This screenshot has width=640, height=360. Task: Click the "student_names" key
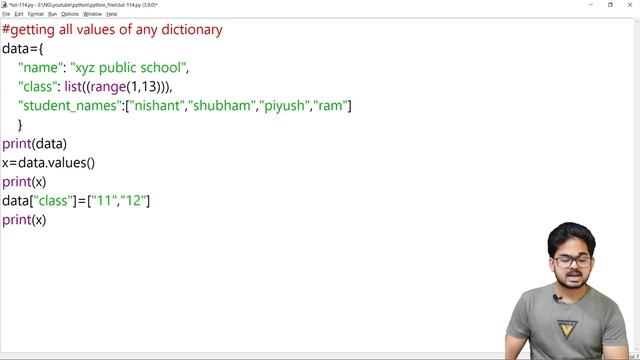point(70,106)
